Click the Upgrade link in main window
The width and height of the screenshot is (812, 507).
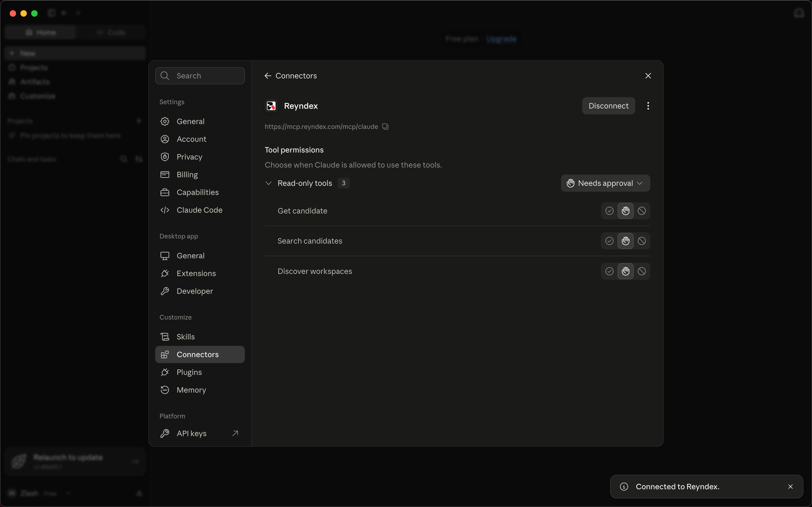[501, 39]
